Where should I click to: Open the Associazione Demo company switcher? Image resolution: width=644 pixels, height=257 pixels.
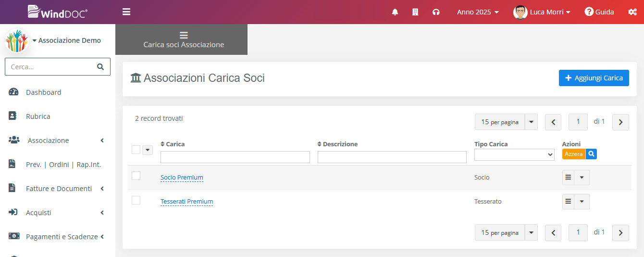(x=67, y=40)
